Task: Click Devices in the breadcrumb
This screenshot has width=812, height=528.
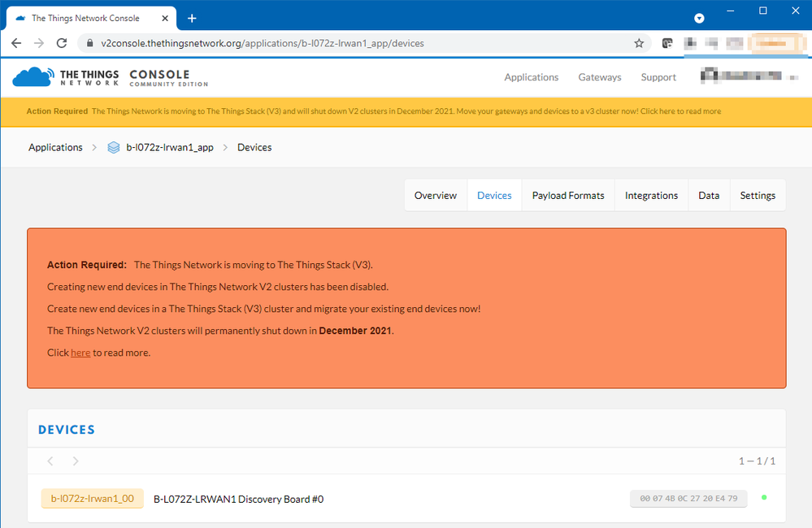Action: (x=254, y=148)
